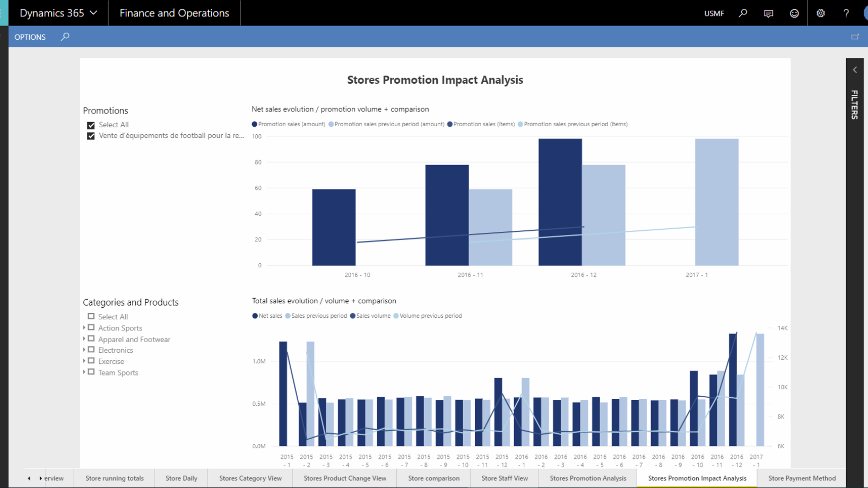The height and width of the screenshot is (488, 868).
Task: Open the Dynamics 365 dropdown
Action: (x=58, y=13)
